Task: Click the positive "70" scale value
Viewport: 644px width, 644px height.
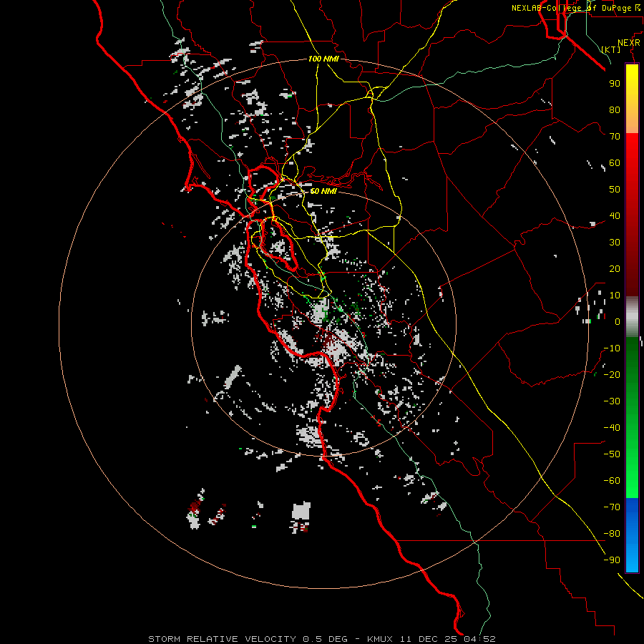Action: tap(615, 137)
